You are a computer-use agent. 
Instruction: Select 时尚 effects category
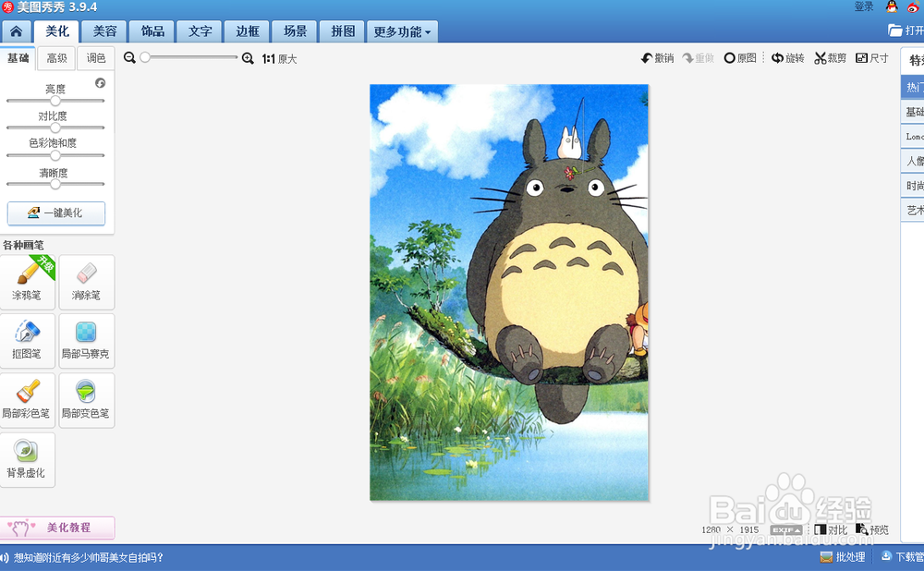(913, 186)
